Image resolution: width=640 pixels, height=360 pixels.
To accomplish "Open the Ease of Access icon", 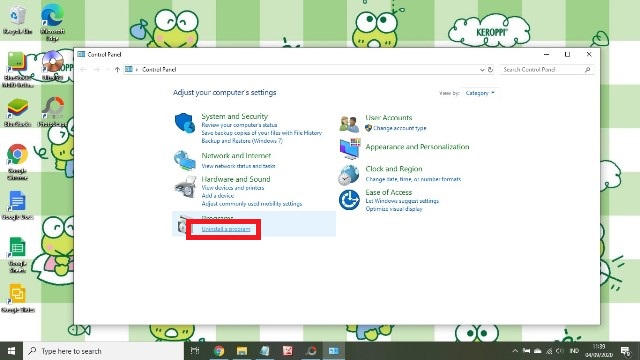I will pyautogui.click(x=349, y=200).
